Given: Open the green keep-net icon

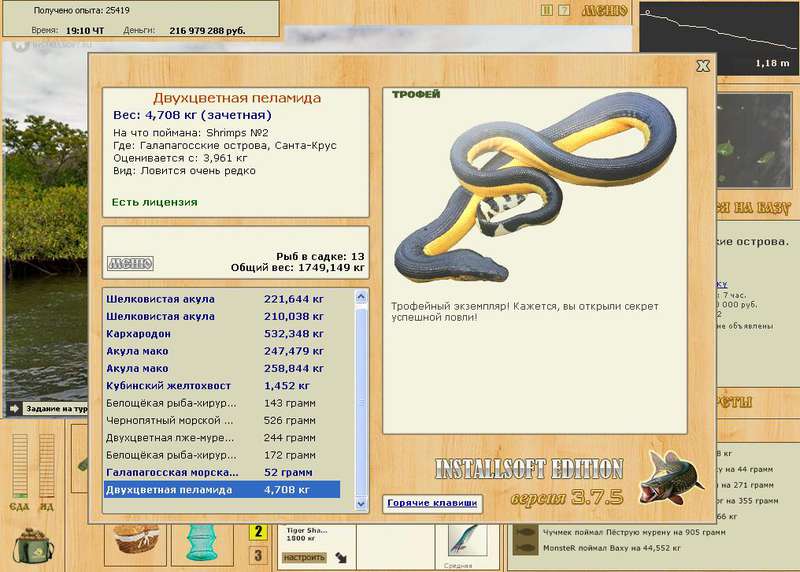Looking at the screenshot, I should point(201,542).
